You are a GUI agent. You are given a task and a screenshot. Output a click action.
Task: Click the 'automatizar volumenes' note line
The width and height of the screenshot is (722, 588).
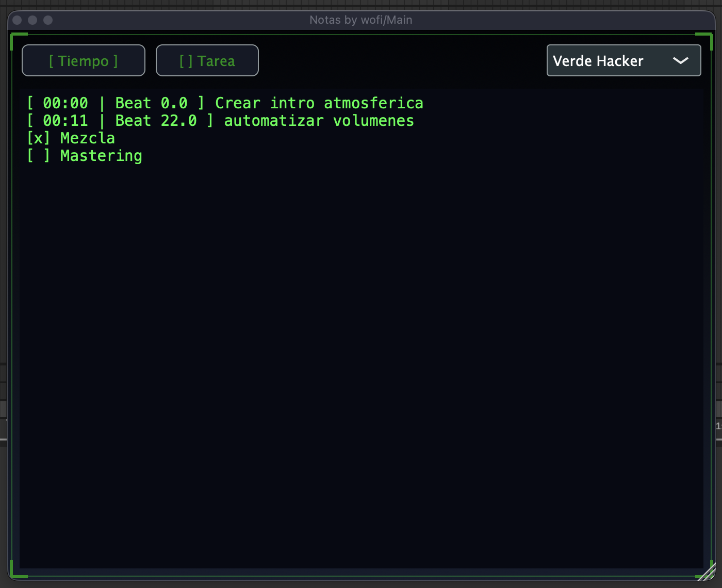[x=319, y=121]
